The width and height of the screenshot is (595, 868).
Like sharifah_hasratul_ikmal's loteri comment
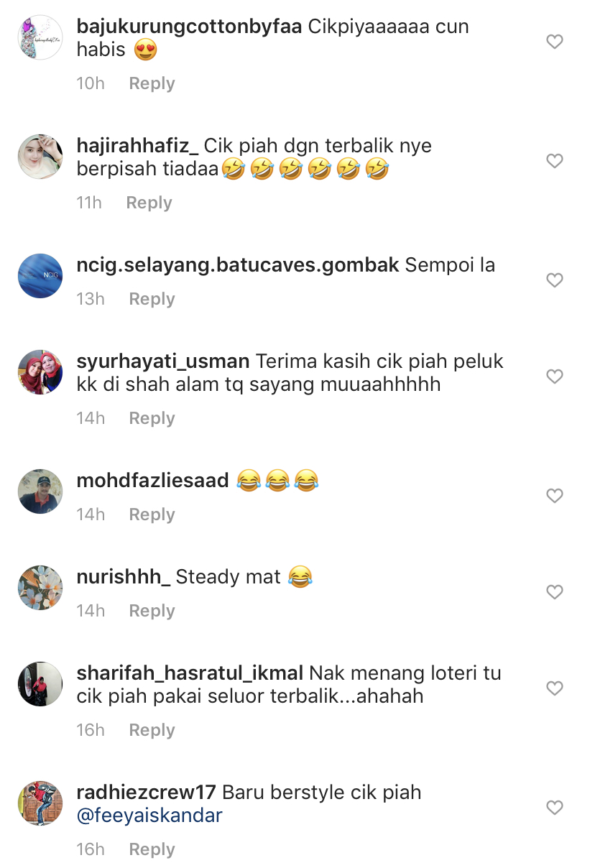click(554, 688)
